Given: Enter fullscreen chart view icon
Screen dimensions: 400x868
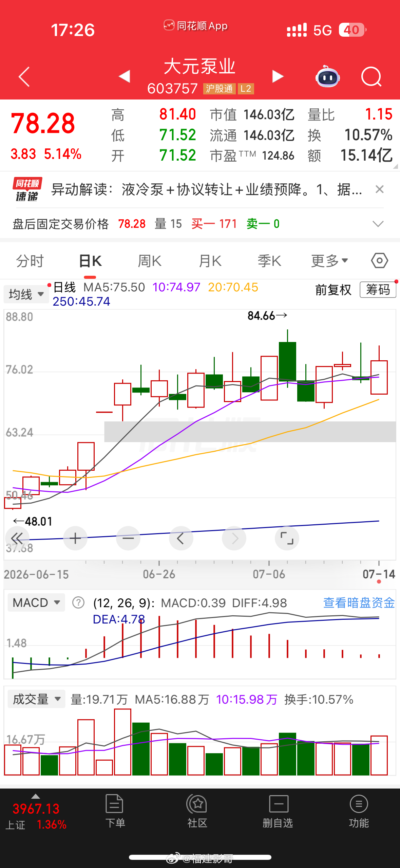Looking at the screenshot, I should pos(287,538).
